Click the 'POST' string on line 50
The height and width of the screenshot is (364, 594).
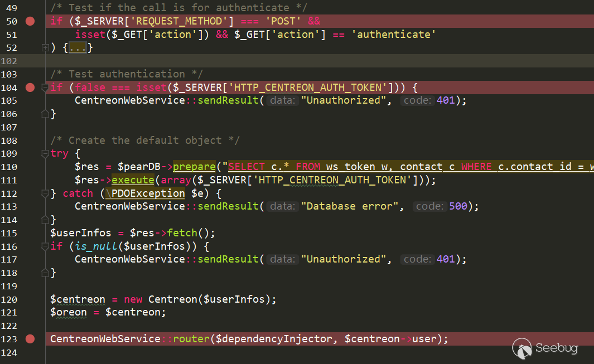283,21
